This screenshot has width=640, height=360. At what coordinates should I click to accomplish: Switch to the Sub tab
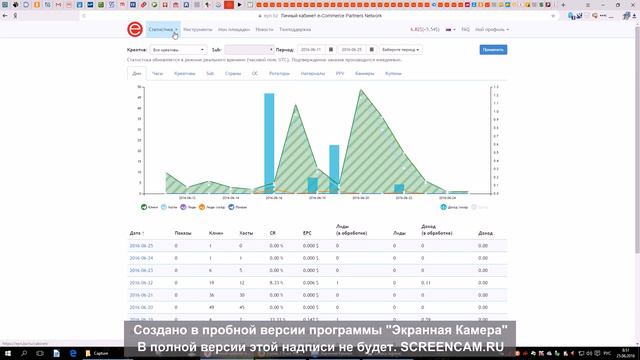(210, 73)
